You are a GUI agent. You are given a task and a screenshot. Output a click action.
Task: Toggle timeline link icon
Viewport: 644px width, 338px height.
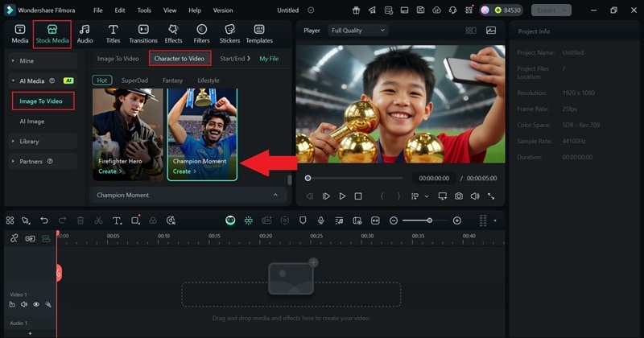[14, 239]
